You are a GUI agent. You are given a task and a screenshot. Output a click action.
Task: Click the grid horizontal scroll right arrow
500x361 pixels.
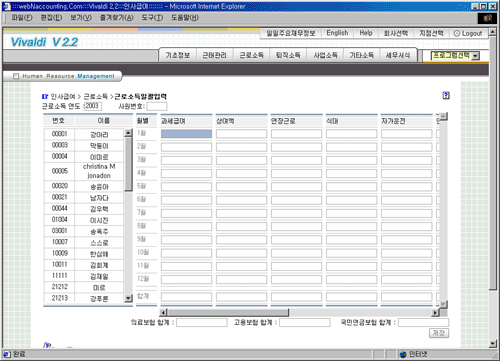[x=435, y=313]
